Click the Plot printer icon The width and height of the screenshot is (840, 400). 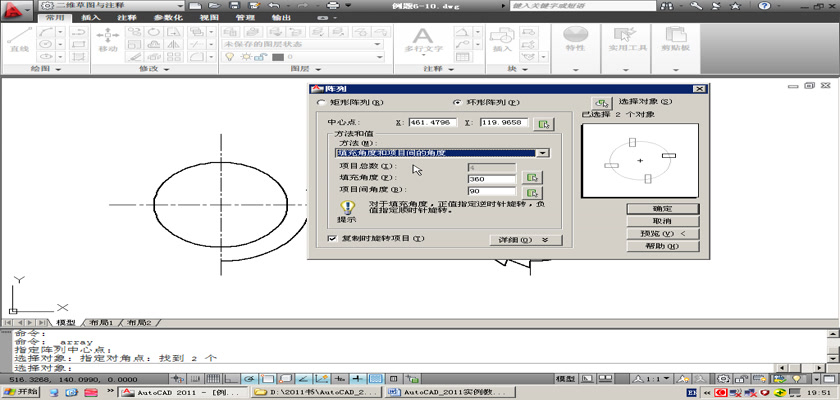[x=333, y=6]
